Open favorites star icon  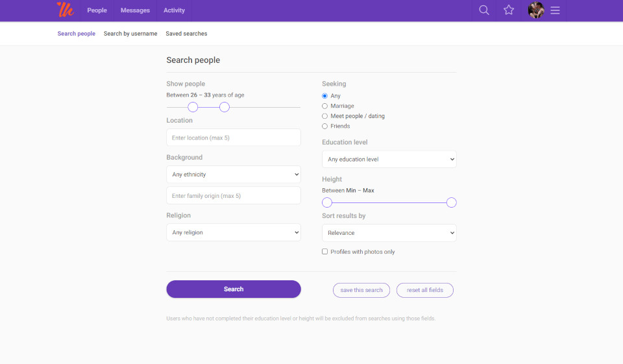509,10
